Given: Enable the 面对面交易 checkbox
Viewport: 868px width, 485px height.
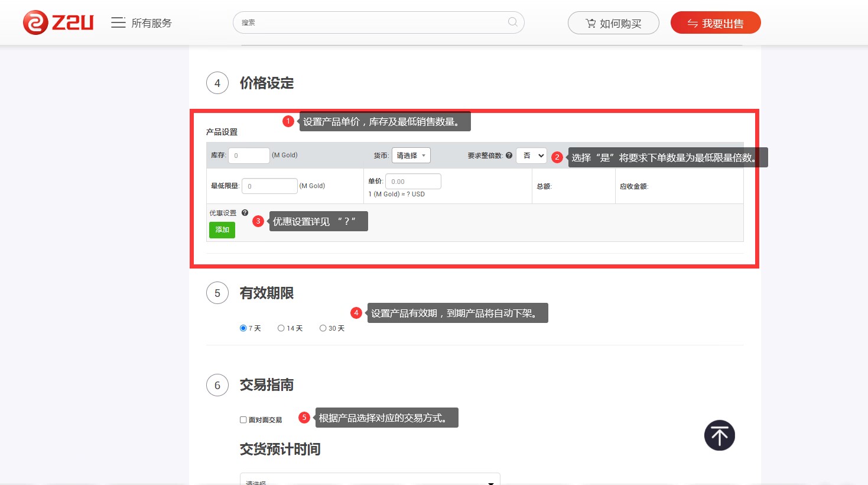Looking at the screenshot, I should coord(243,420).
